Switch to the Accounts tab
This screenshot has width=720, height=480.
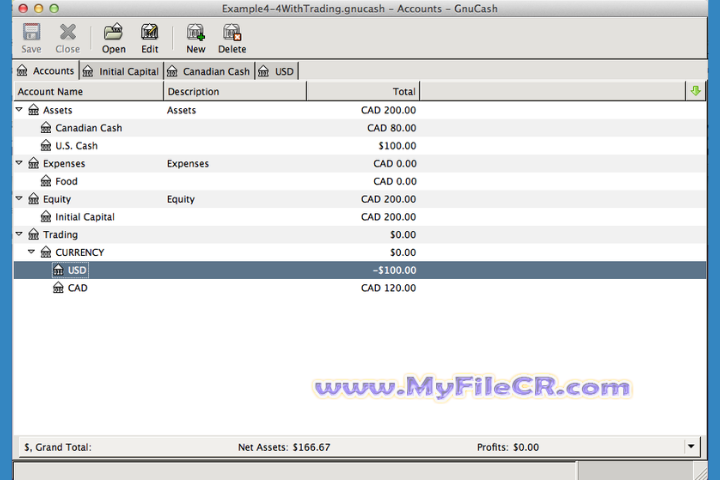tap(46, 71)
